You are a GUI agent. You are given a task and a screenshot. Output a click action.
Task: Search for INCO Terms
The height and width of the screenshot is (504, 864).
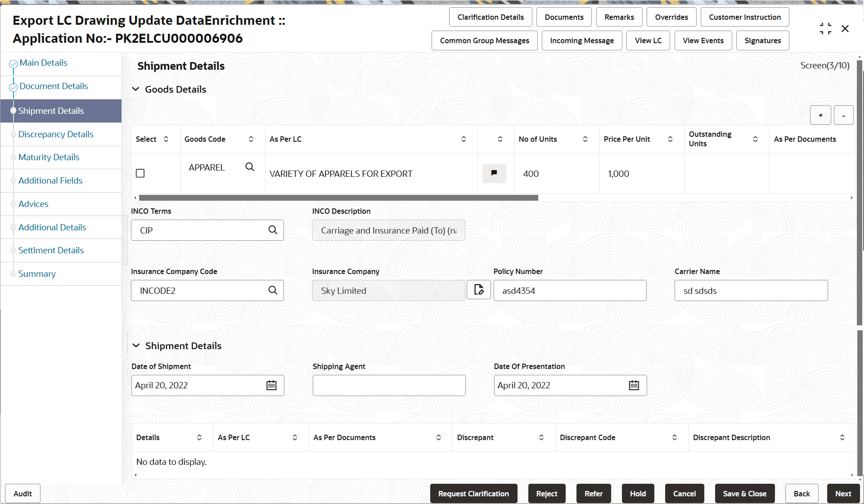coord(273,230)
